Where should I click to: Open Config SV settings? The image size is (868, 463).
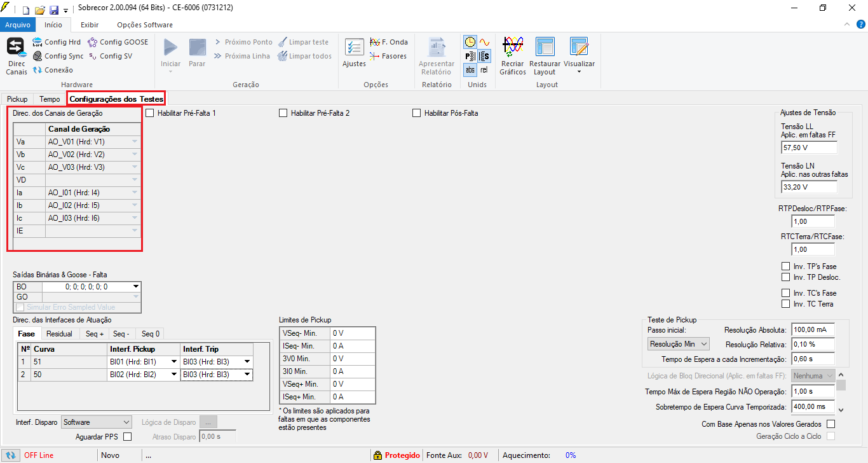pos(111,56)
